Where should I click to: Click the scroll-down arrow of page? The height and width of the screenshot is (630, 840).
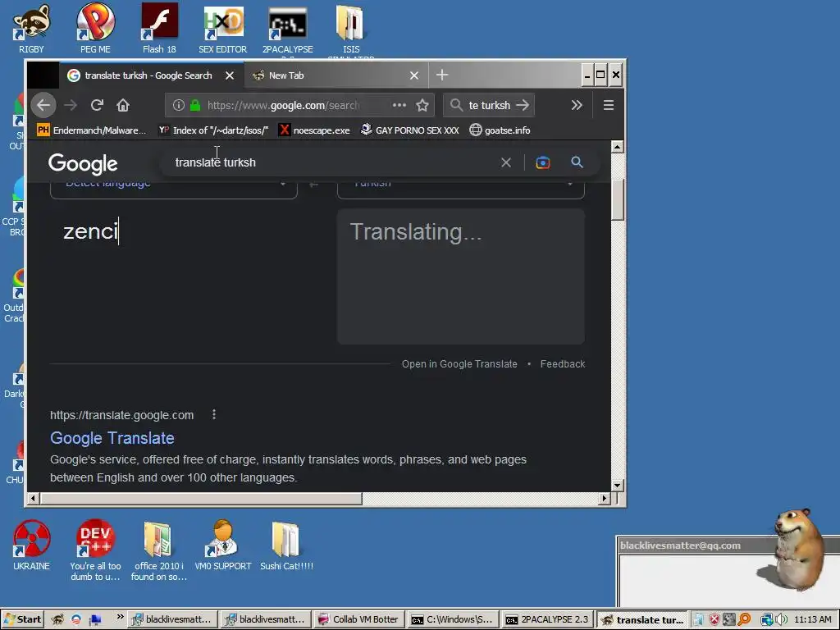click(617, 486)
